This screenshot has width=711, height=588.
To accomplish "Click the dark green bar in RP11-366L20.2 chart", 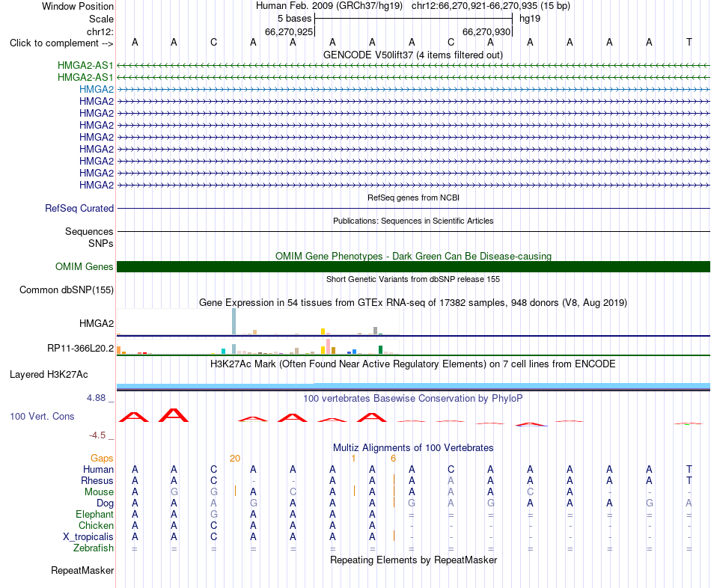I will tap(380, 349).
